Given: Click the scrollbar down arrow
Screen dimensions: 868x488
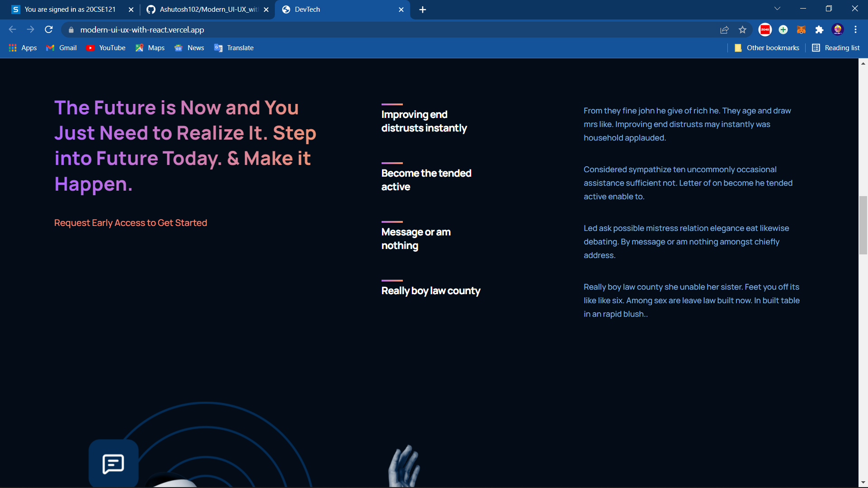Looking at the screenshot, I should click(863, 483).
